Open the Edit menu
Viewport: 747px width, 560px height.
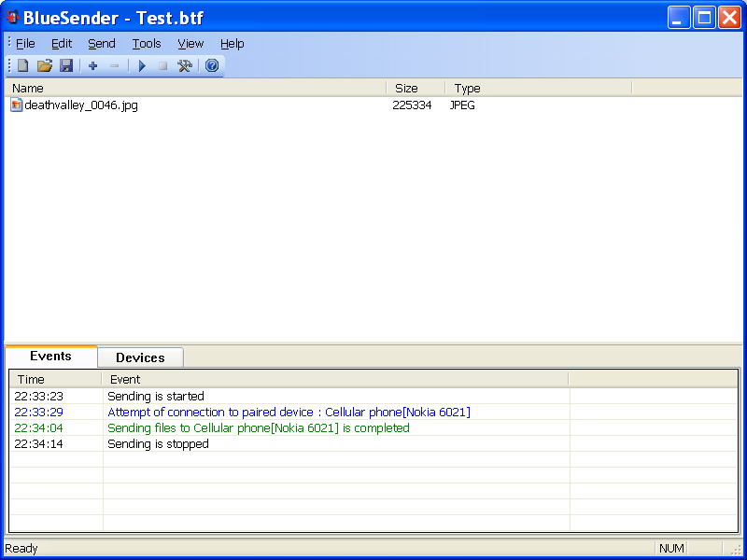(x=62, y=44)
